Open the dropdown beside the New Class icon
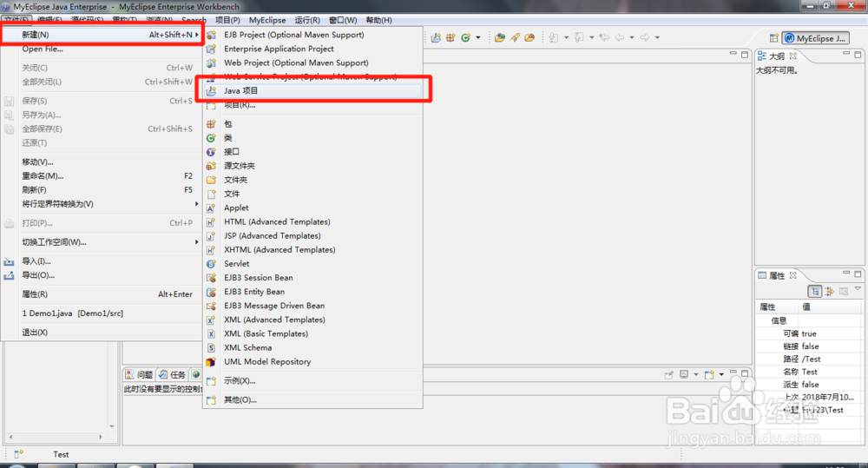The height and width of the screenshot is (468, 868). [x=478, y=37]
